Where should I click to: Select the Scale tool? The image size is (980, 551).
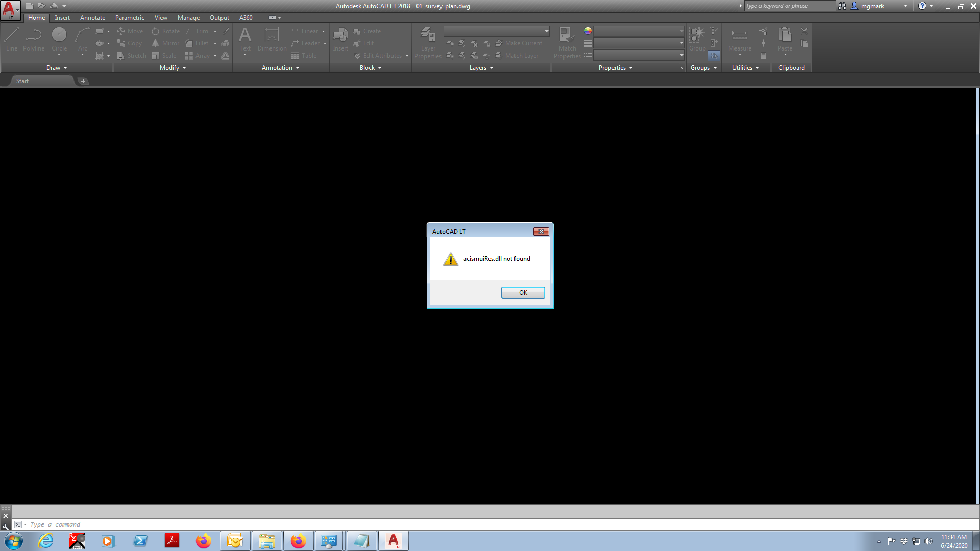[x=164, y=56]
